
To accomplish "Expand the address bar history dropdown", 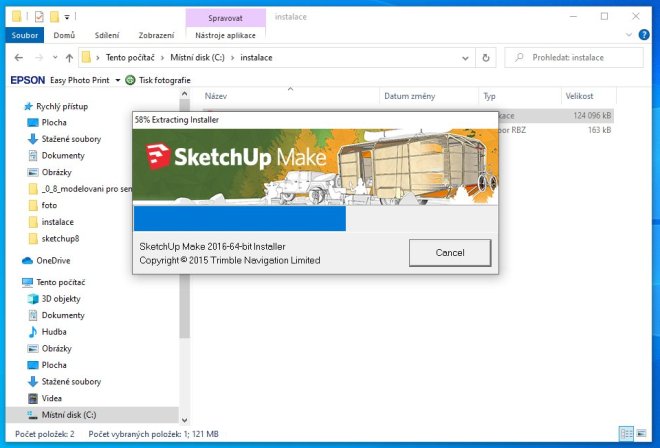I will click(465, 58).
